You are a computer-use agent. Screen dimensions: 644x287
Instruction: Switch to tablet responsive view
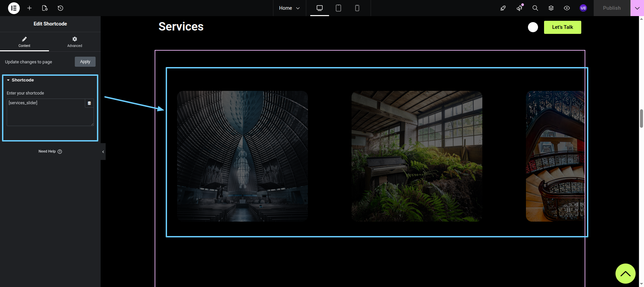click(338, 8)
